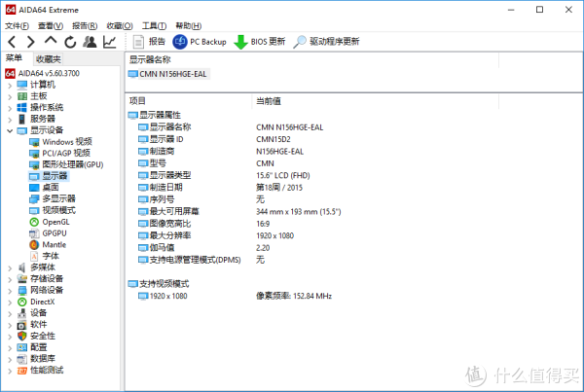Click the 数据库 database icon
This screenshot has height=392, width=584.
pos(22,359)
